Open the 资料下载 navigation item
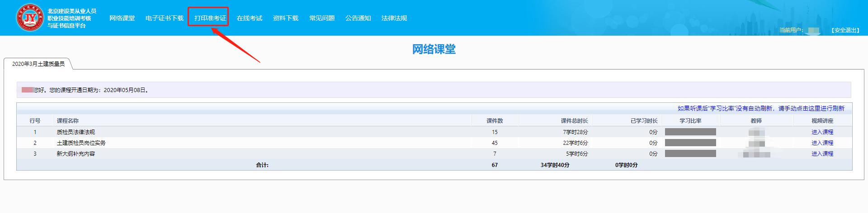This screenshot has width=868, height=213. click(x=286, y=18)
